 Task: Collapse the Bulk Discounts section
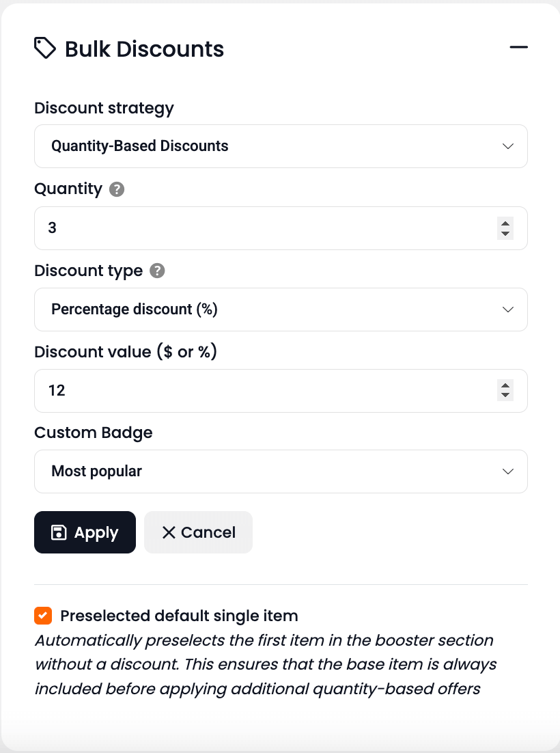point(518,47)
